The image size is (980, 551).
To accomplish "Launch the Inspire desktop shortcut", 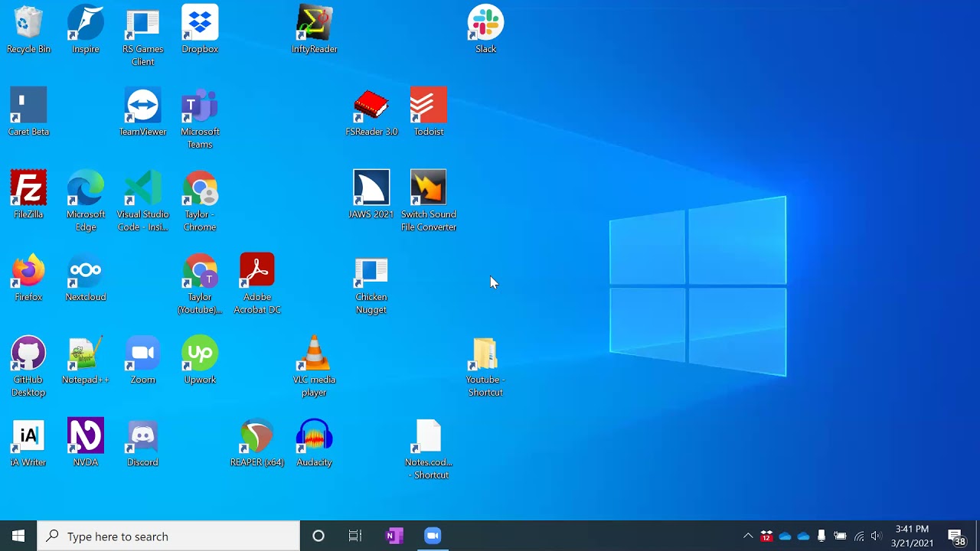I will tap(85, 31).
